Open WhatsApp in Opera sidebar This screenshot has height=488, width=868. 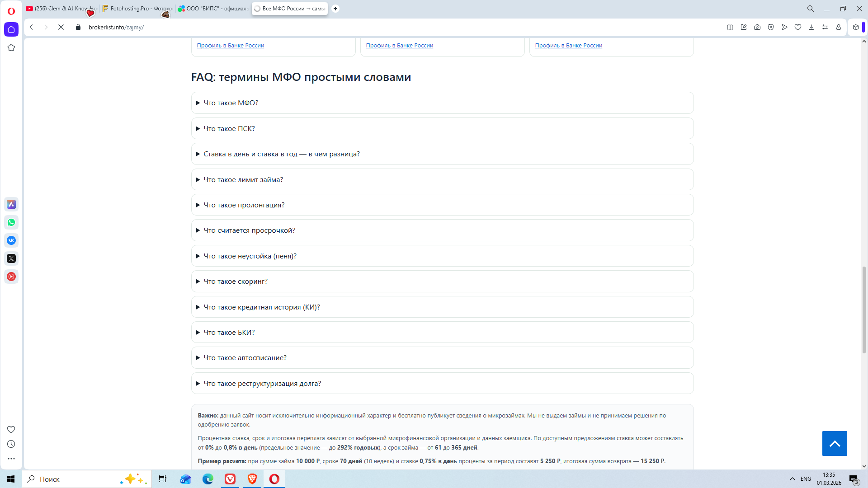pyautogui.click(x=11, y=222)
